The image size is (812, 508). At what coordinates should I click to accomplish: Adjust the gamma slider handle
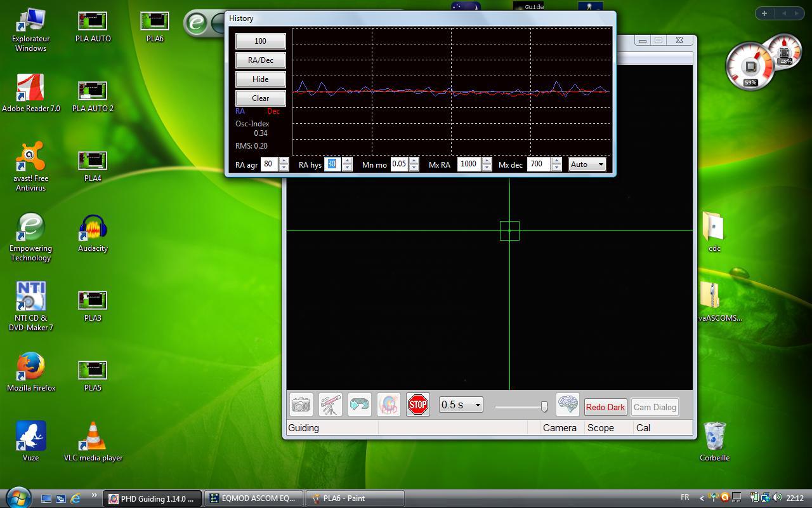coord(544,407)
